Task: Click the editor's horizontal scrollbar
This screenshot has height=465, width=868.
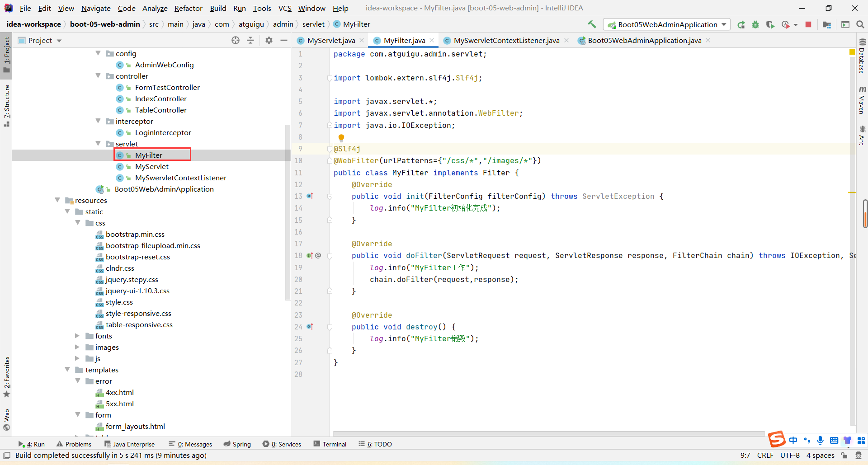Action: [x=548, y=433]
